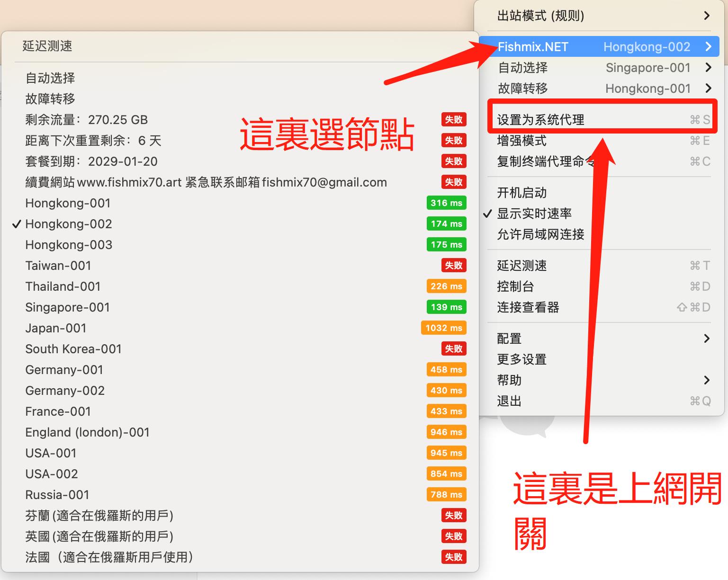
Task: Select the Germany-002 node
Action: tap(240, 391)
